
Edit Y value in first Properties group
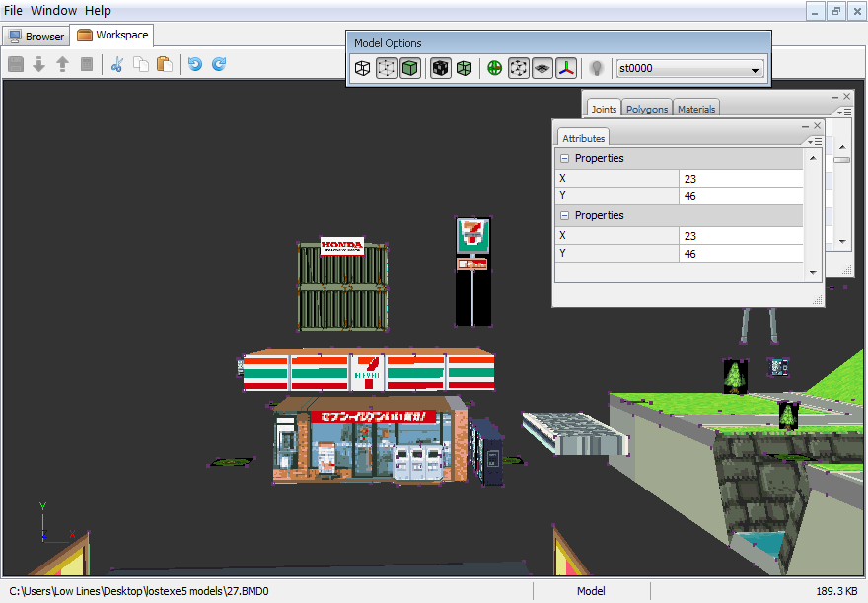[741, 196]
